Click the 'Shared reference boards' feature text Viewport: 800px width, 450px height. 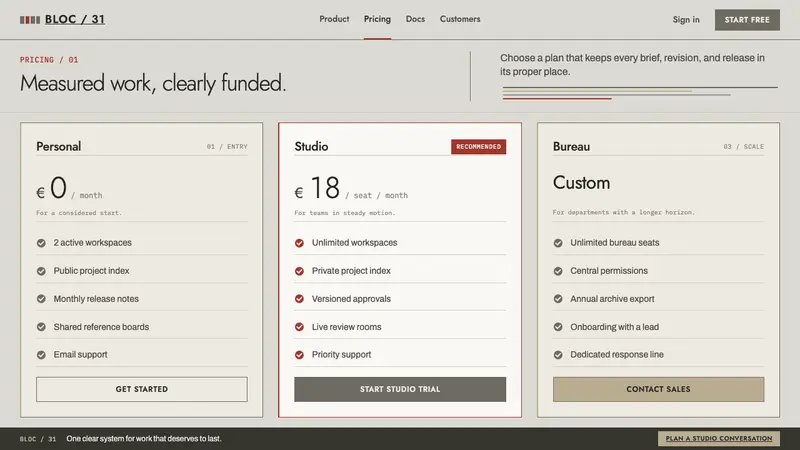(101, 327)
